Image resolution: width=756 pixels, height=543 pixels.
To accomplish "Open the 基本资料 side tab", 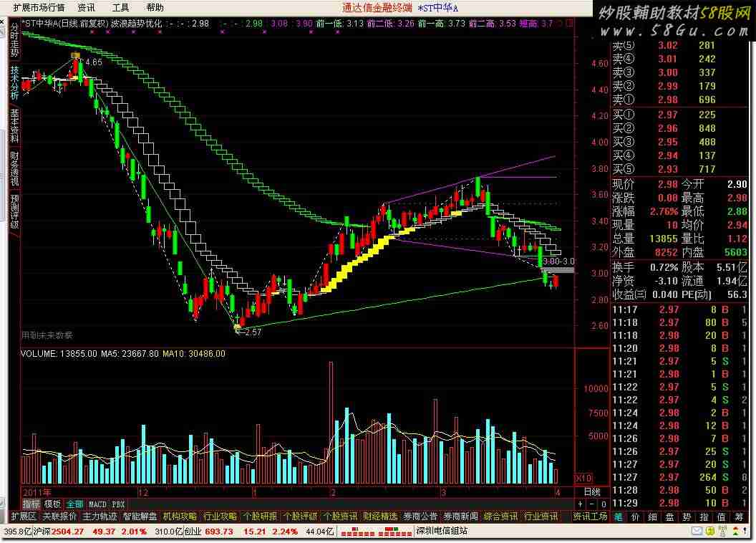I will (x=14, y=125).
